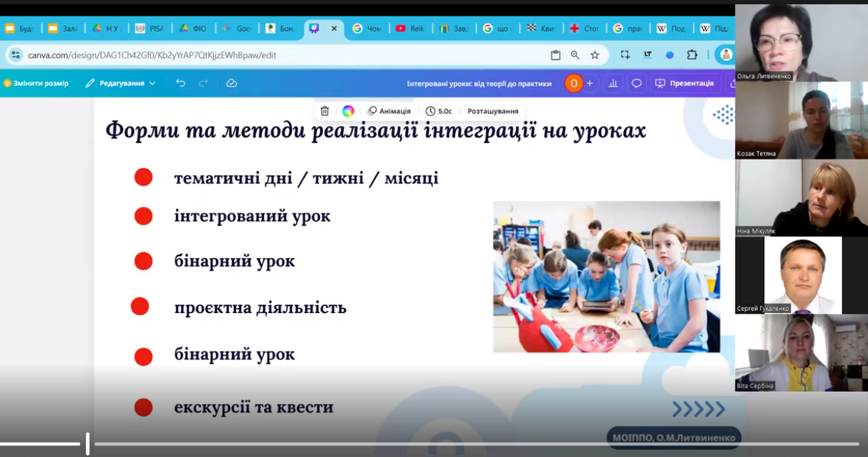Delete selected element with trash icon

click(325, 111)
